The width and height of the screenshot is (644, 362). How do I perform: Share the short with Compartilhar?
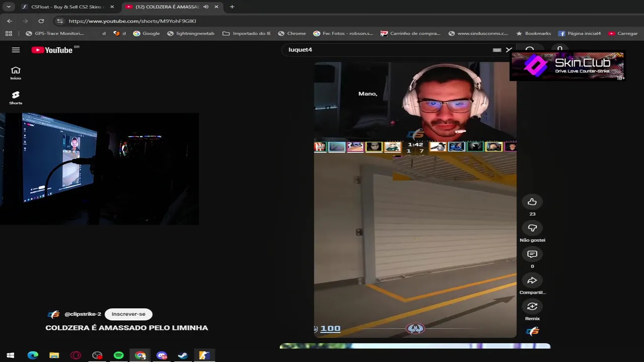(532, 281)
